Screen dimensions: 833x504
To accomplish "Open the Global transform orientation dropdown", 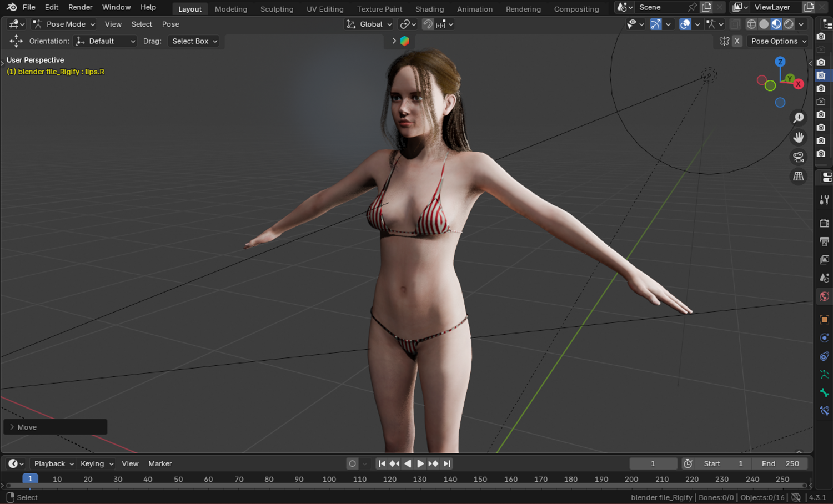I will [369, 24].
